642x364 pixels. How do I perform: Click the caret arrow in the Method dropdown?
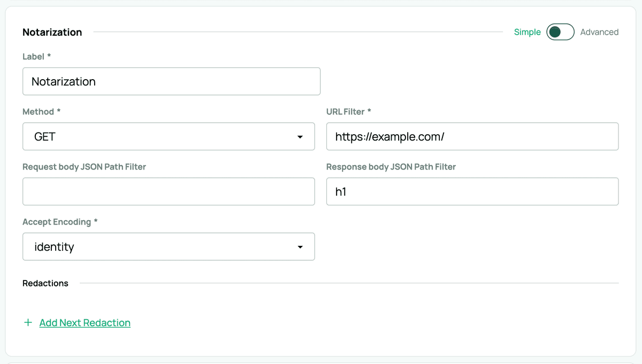[300, 137]
